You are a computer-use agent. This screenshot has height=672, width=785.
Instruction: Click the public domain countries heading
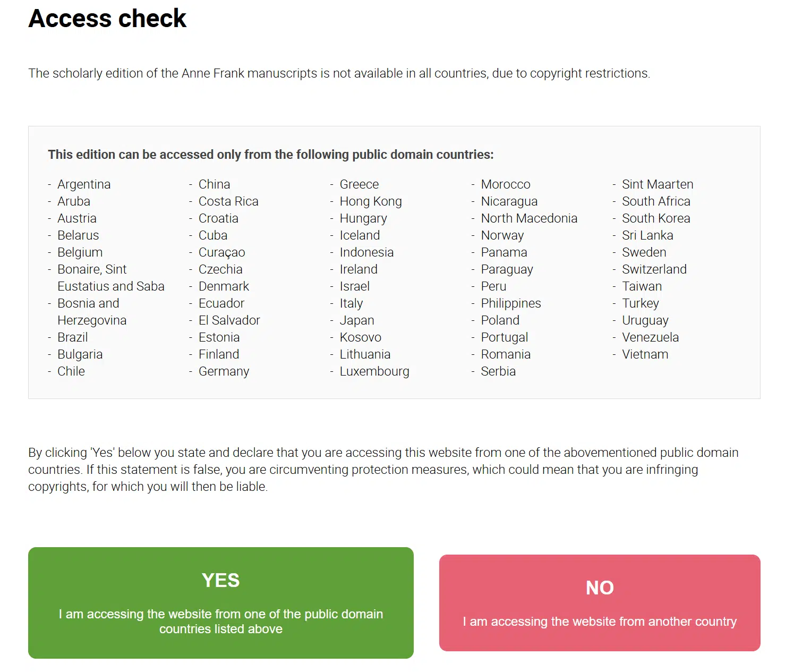[271, 155]
